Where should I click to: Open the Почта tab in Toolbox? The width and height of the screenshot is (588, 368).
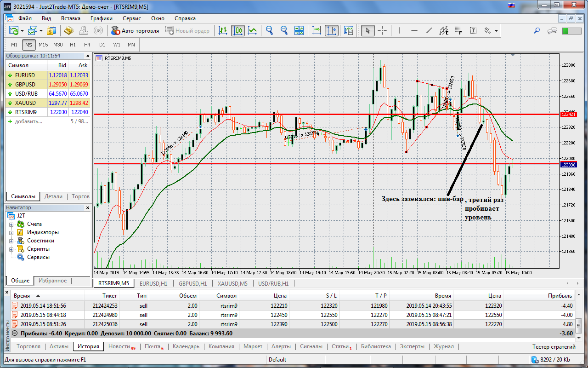[154, 346]
